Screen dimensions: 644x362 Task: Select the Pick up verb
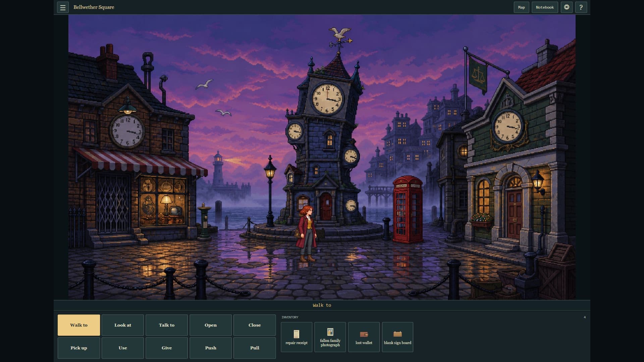pyautogui.click(x=79, y=348)
